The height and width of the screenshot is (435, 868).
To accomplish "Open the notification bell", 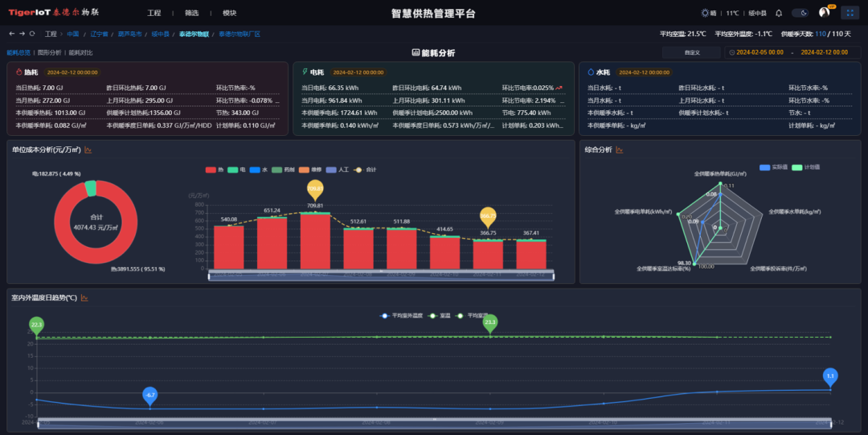I will [x=779, y=13].
